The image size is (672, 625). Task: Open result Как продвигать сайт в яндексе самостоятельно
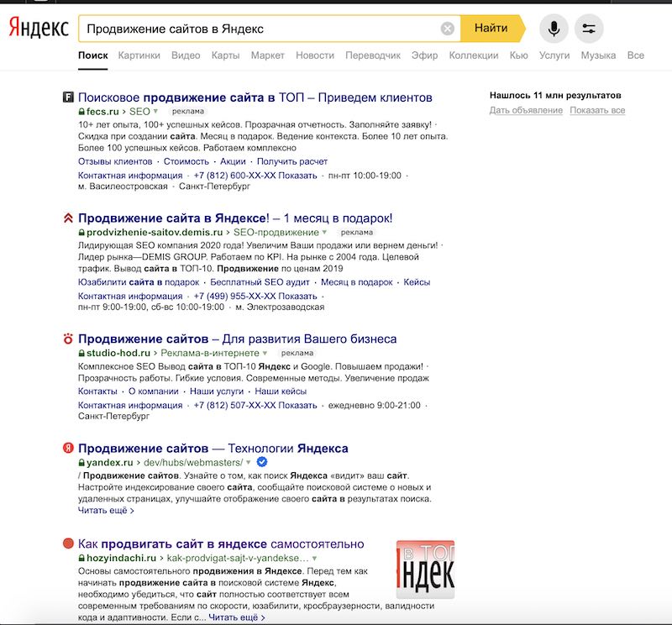[221, 544]
